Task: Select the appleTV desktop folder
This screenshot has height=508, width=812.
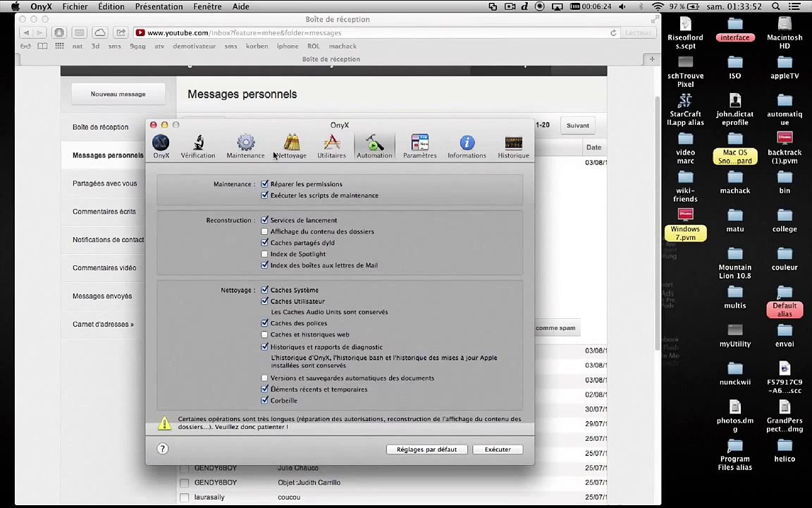Action: tap(785, 68)
